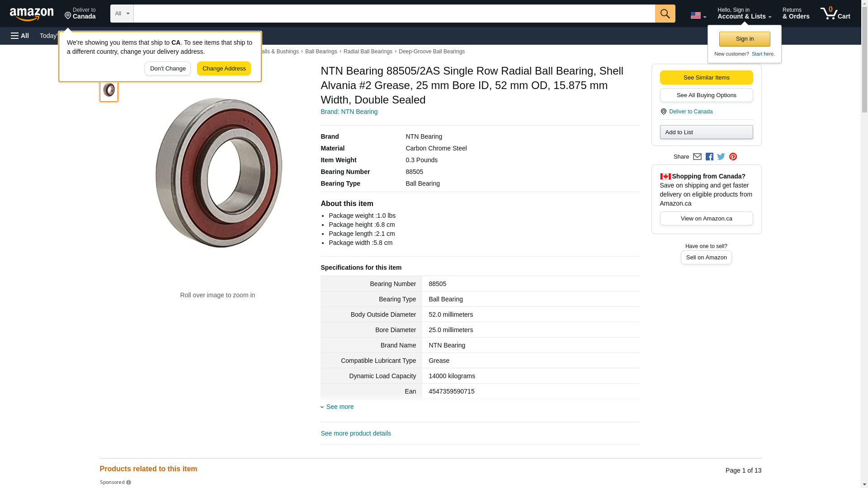Viewport: 868px width, 488px height.
Task: Share on Pinterest icon
Action: click(733, 157)
